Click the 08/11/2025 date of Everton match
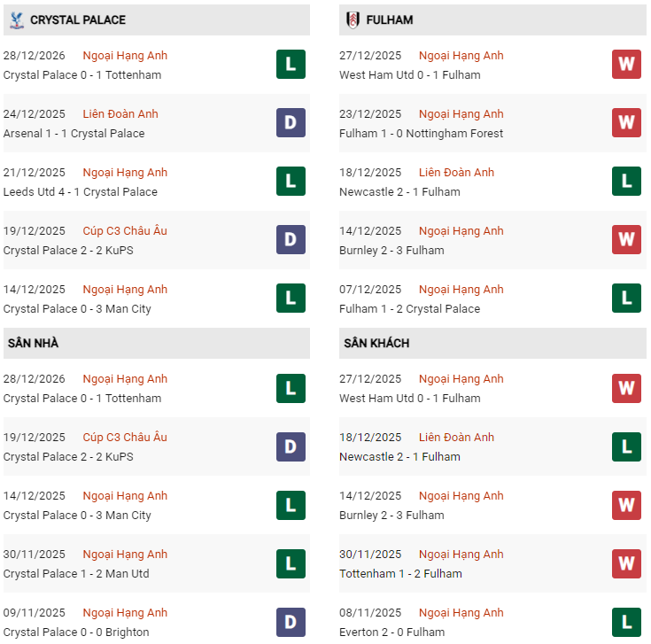This screenshot has width=651, height=644. (370, 612)
